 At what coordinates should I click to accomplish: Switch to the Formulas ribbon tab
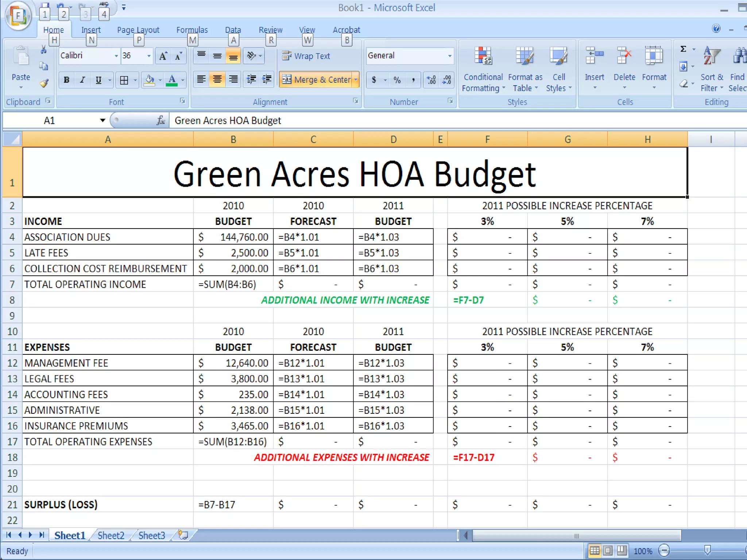(x=192, y=30)
